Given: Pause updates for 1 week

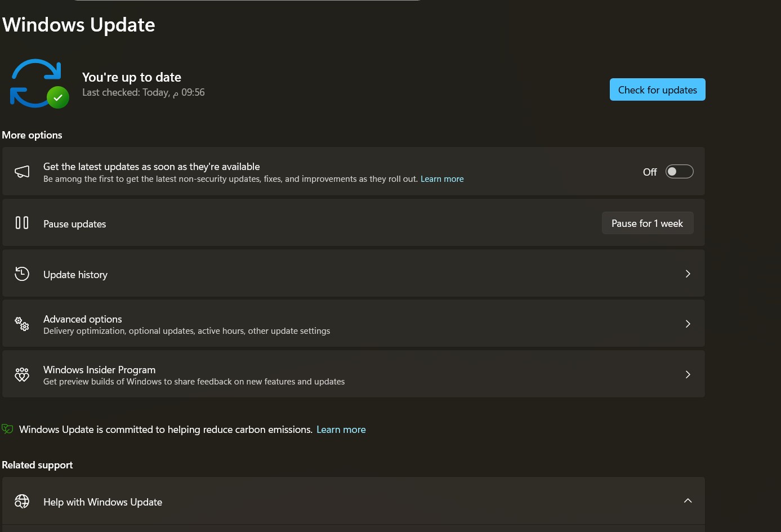Looking at the screenshot, I should tap(648, 223).
